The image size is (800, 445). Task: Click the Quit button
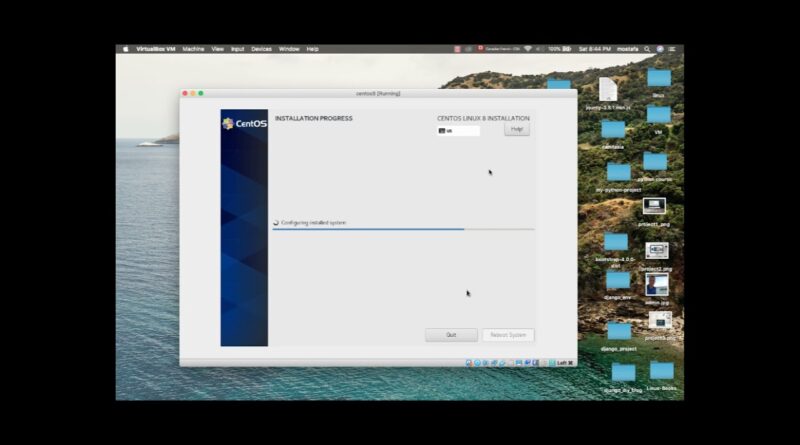451,335
